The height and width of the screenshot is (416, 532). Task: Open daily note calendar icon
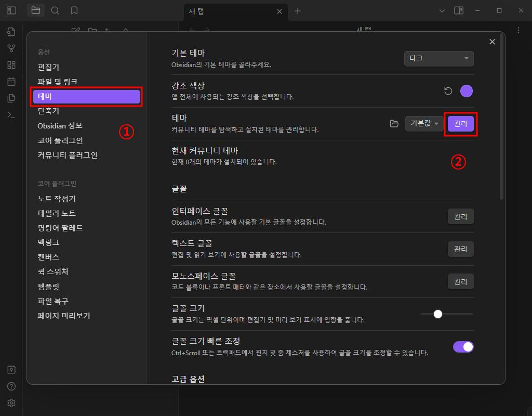[11, 82]
